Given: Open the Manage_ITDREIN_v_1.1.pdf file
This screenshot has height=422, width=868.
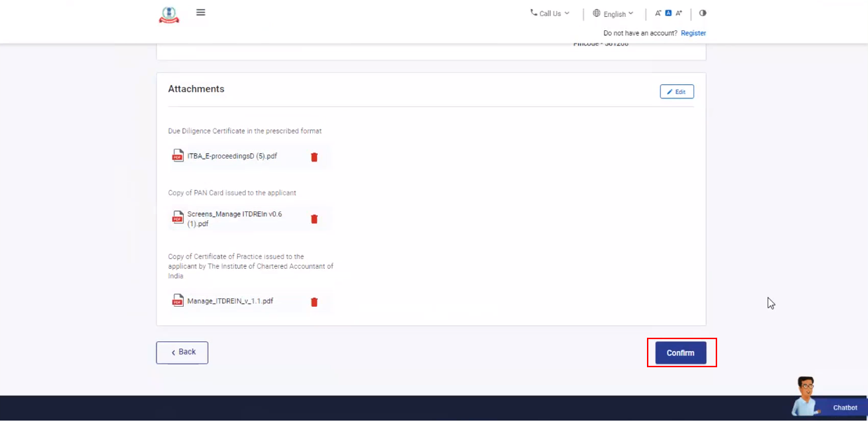Looking at the screenshot, I should (229, 301).
